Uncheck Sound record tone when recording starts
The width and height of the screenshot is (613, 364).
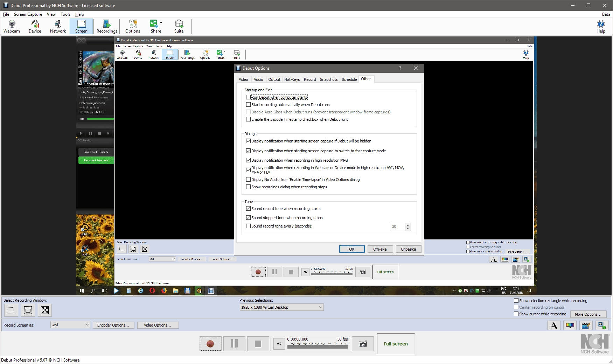click(x=248, y=209)
